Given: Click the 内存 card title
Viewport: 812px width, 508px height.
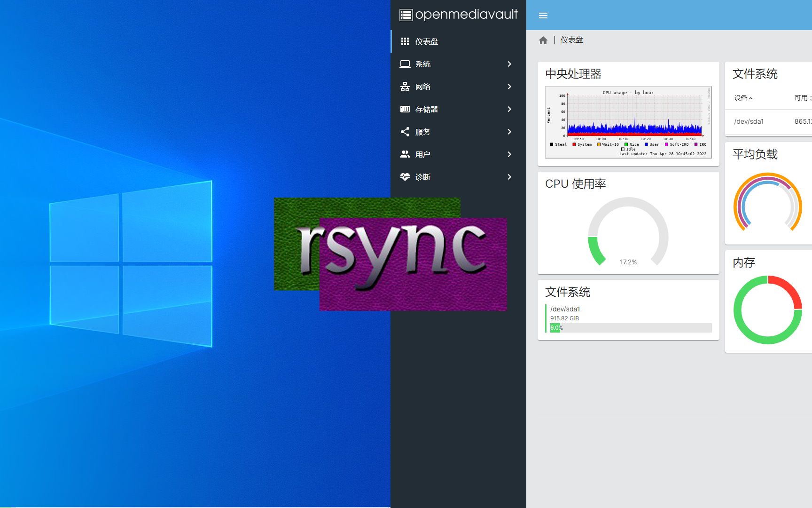Looking at the screenshot, I should [x=744, y=262].
